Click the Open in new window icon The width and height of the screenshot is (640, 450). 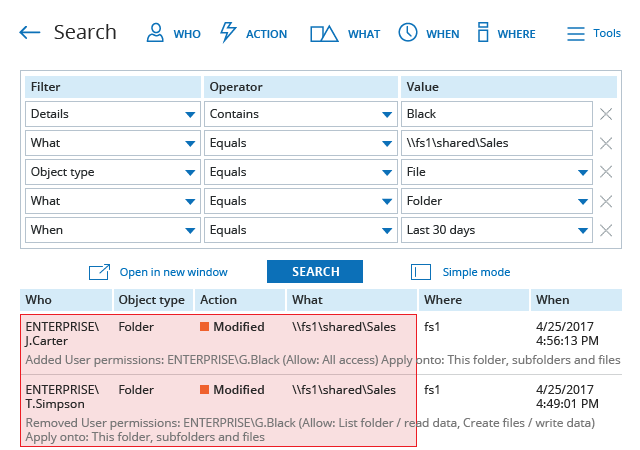pyautogui.click(x=99, y=272)
